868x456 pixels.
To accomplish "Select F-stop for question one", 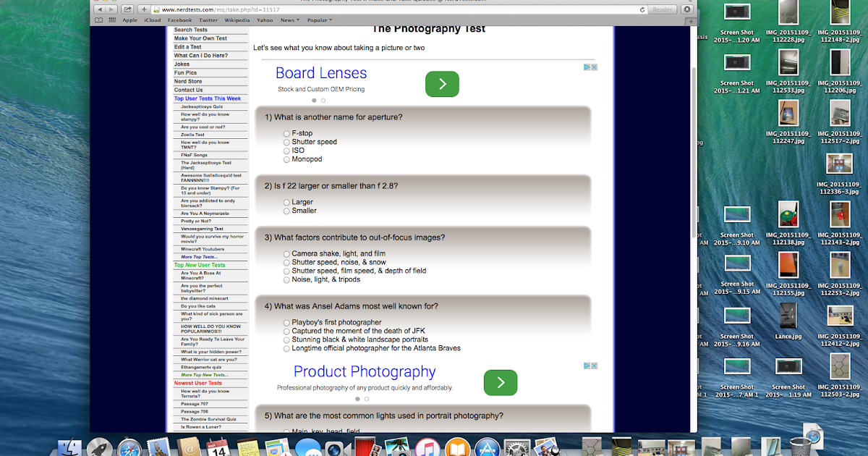I will point(286,134).
